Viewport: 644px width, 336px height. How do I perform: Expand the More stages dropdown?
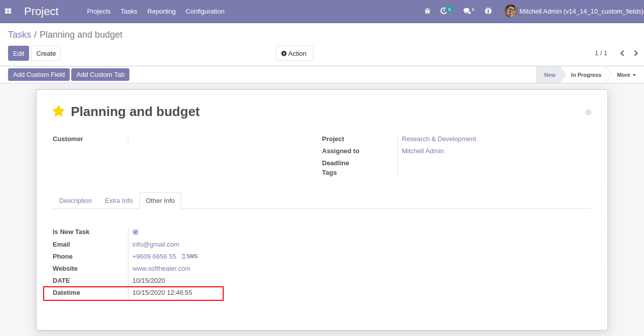(x=626, y=75)
